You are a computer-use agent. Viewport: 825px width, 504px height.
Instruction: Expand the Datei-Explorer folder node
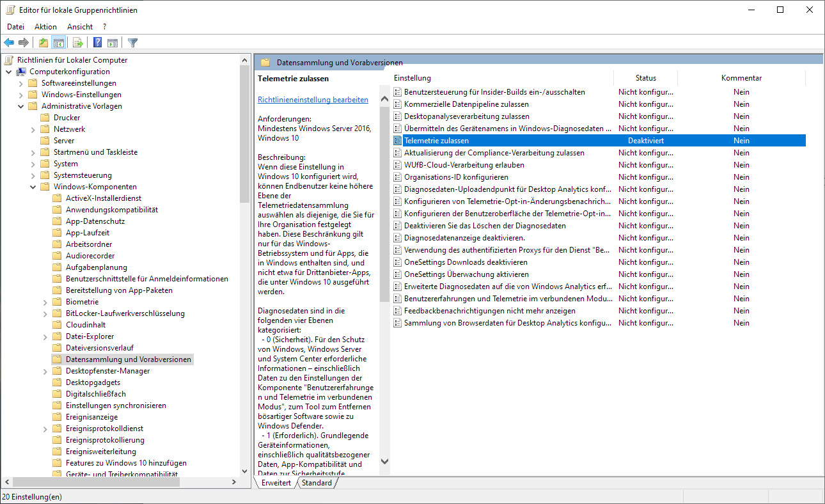(x=45, y=336)
